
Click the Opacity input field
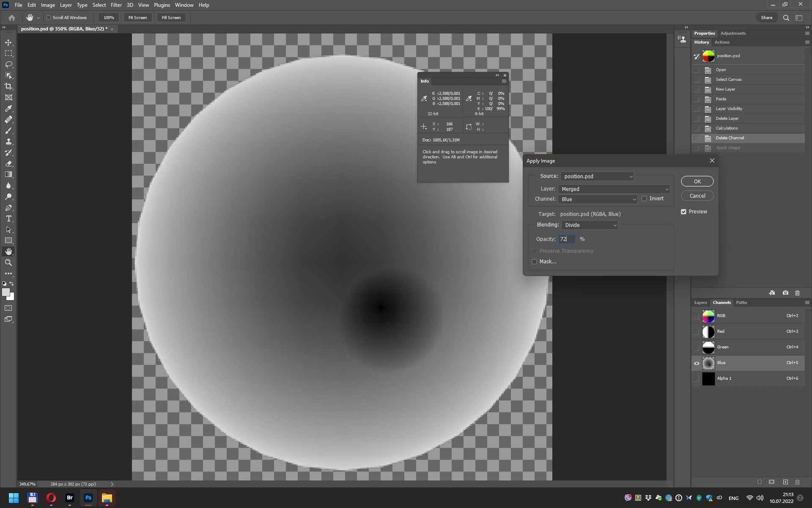(567, 239)
